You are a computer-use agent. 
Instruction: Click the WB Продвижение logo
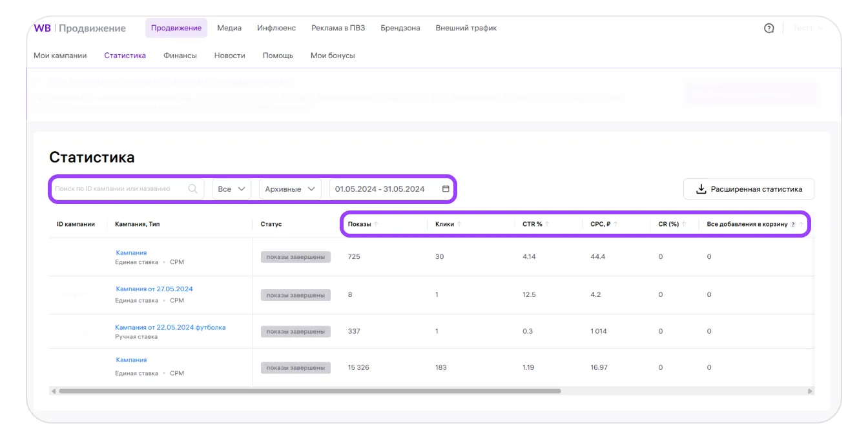point(79,28)
